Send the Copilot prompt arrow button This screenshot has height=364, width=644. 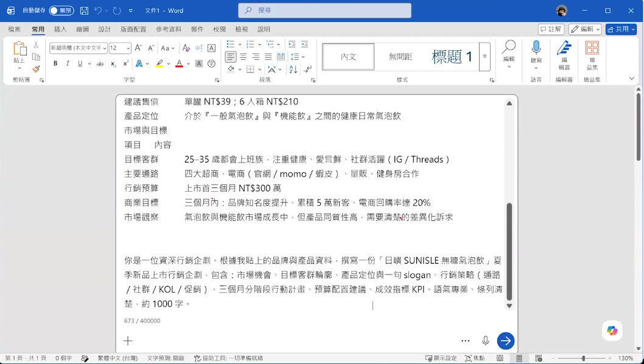pos(506,341)
